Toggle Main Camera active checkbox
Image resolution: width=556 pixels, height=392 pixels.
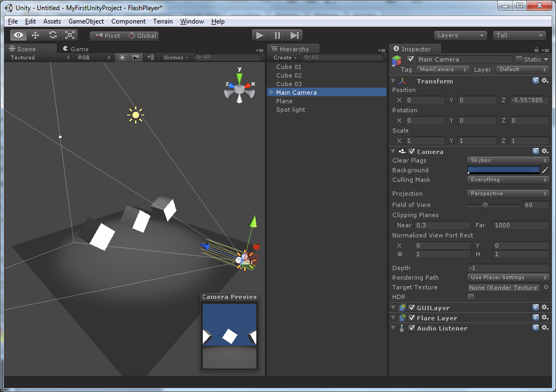[410, 59]
